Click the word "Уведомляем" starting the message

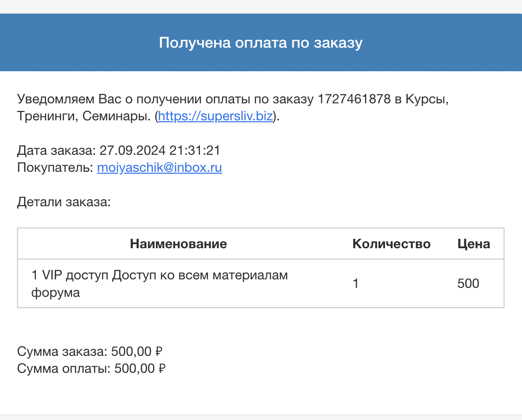pos(56,99)
